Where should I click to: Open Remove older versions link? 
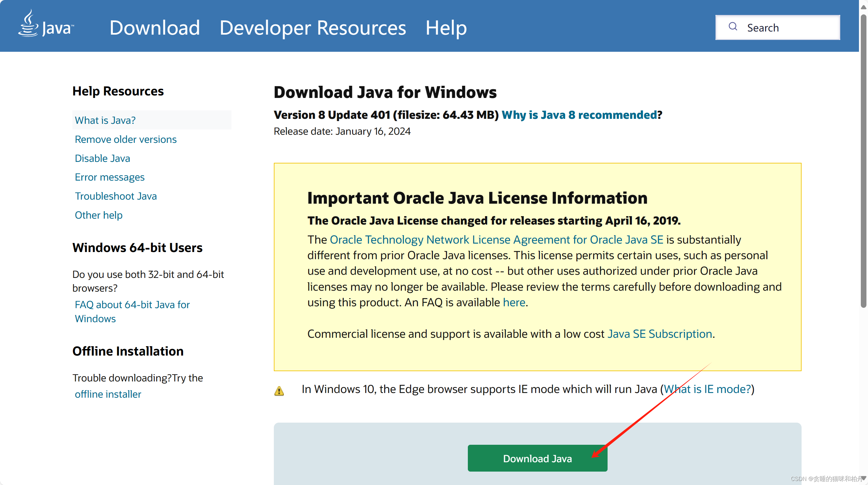(125, 139)
